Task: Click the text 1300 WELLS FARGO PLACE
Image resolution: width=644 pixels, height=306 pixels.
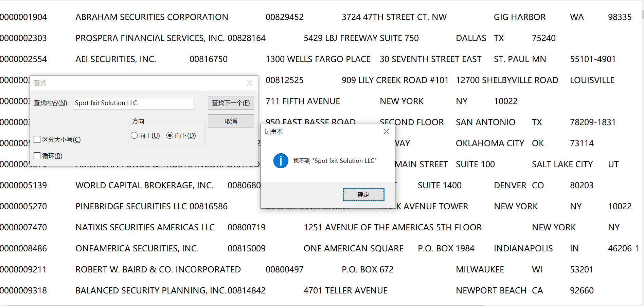Action: pos(318,59)
